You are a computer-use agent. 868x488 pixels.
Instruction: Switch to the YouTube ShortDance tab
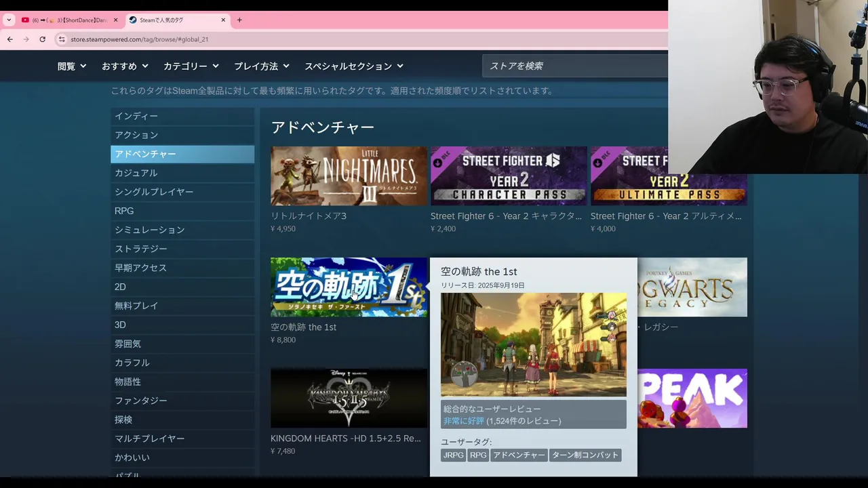click(69, 20)
